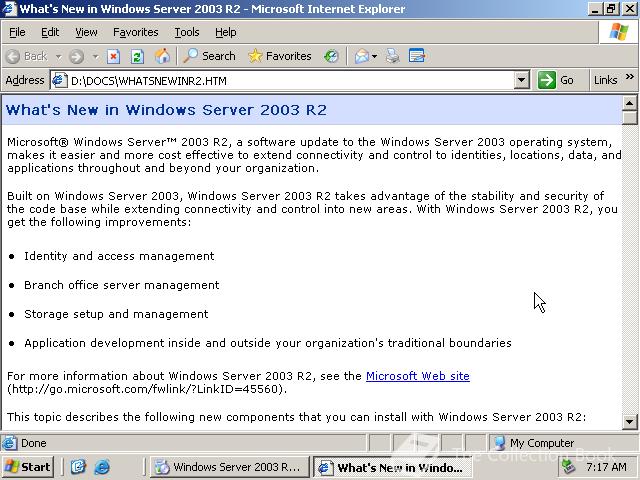Open the Back history dropdown arrow
Viewport: 640px width, 480px height.
pyautogui.click(x=58, y=56)
